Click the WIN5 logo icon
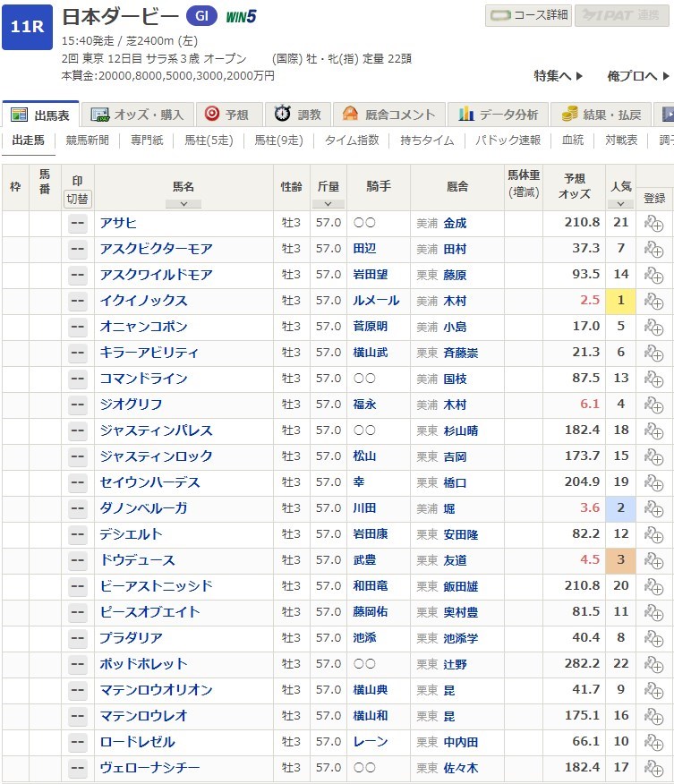This screenshot has height=784, width=674. pyautogui.click(x=241, y=16)
